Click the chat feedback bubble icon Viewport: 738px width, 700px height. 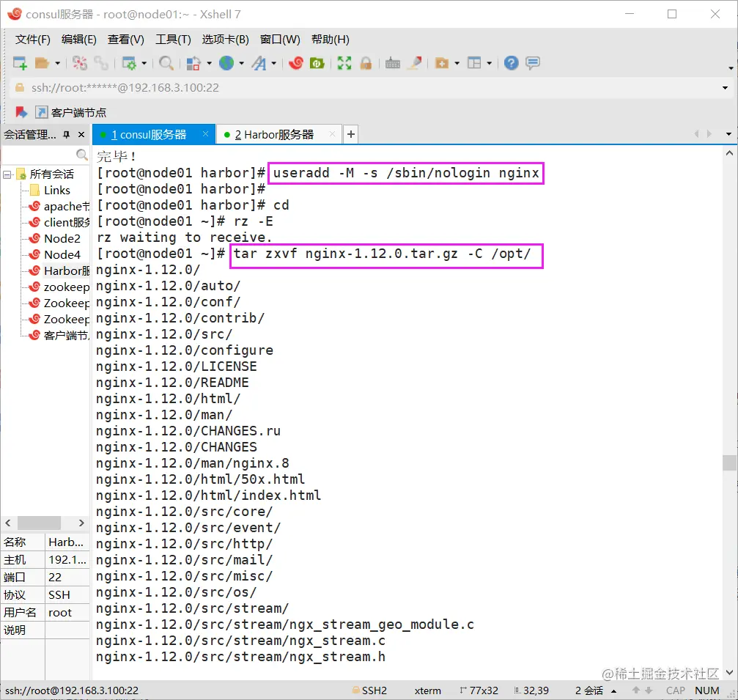pos(533,62)
